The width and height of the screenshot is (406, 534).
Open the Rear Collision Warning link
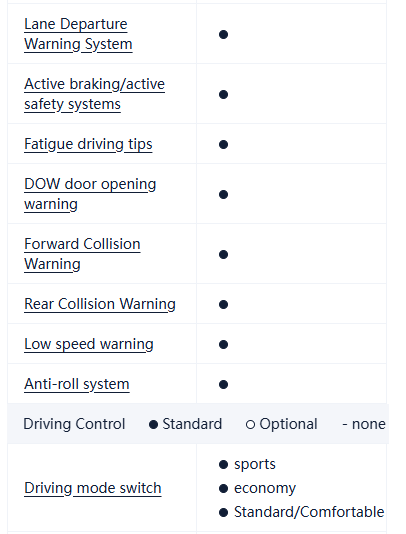[100, 304]
